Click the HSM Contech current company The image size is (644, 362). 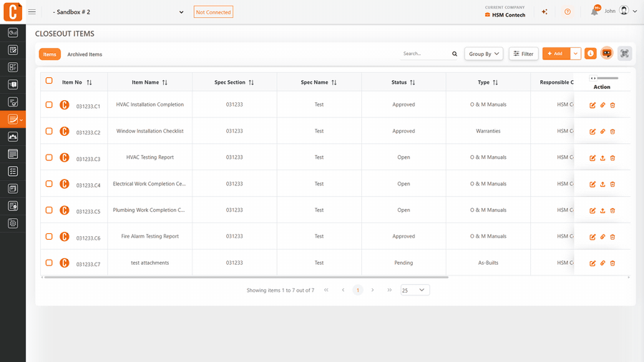pos(504,15)
